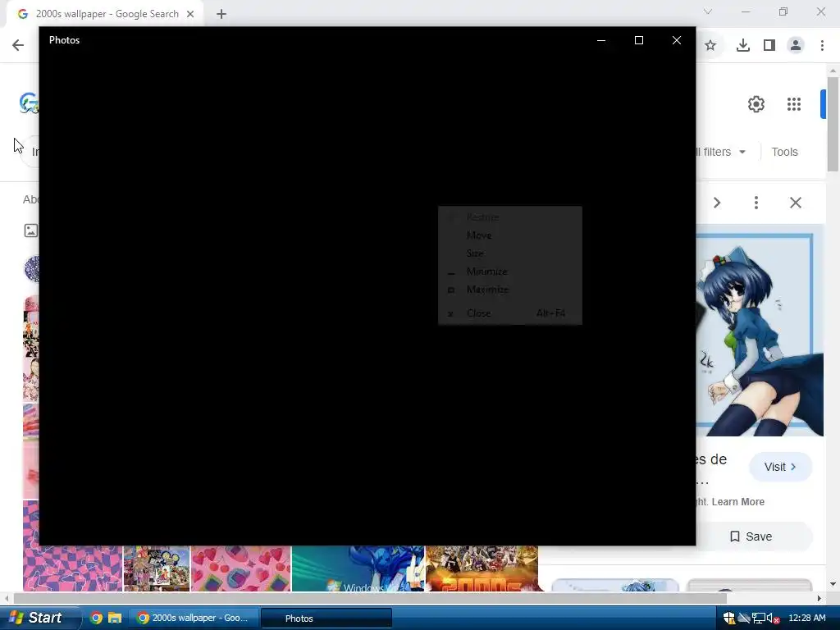Click the scroll right arrow
840x630 pixels.
819,598
